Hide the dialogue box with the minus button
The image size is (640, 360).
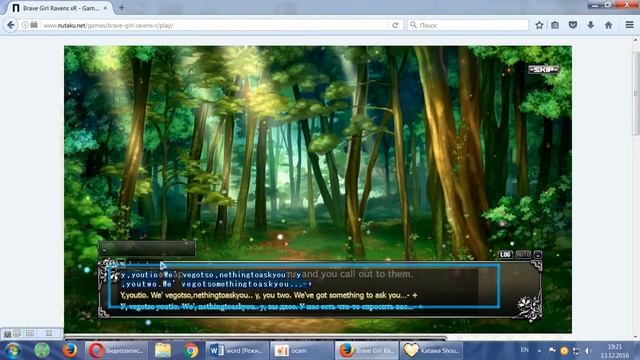(x=538, y=254)
